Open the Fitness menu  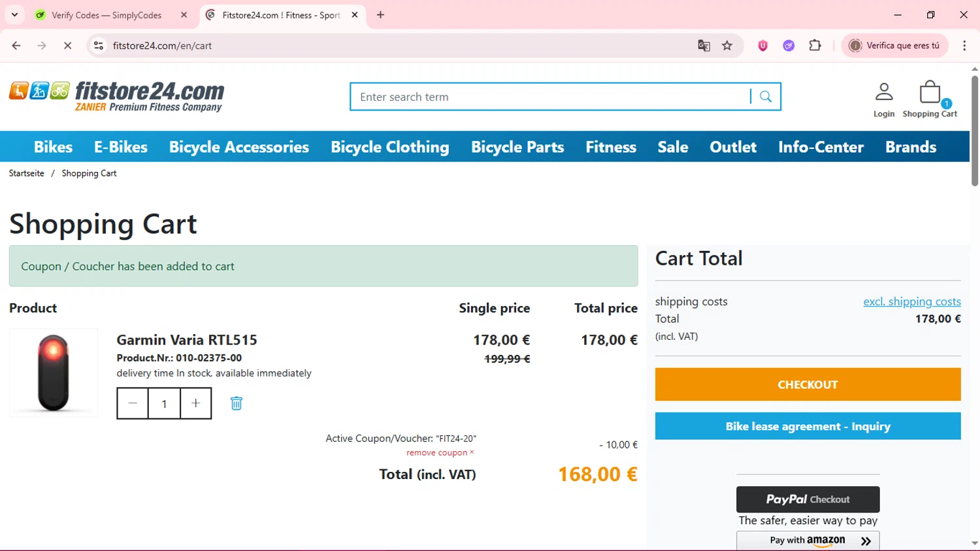coord(610,147)
